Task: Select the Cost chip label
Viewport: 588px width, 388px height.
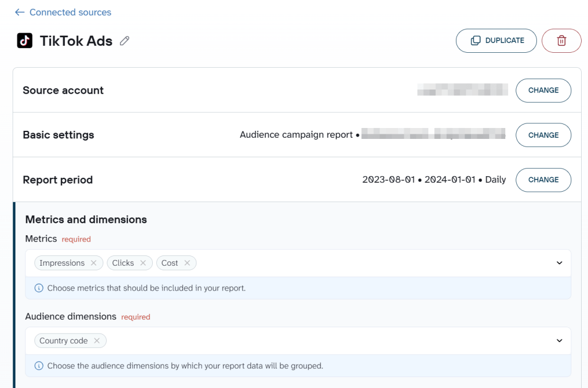Action: click(x=169, y=263)
